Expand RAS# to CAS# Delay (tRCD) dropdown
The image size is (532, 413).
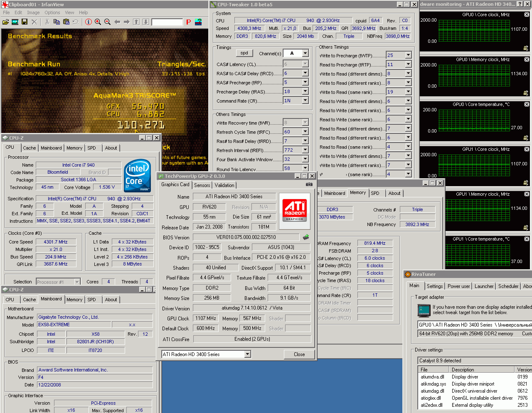(x=305, y=73)
